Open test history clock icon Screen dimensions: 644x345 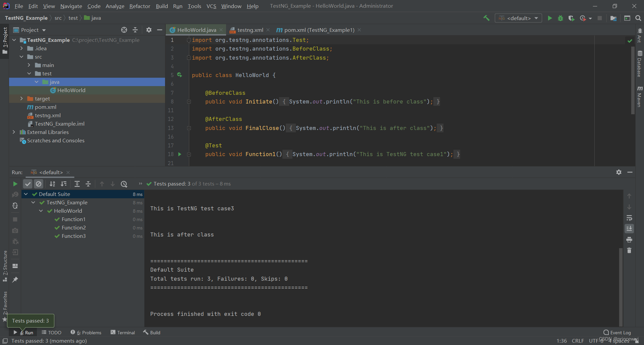click(x=124, y=184)
